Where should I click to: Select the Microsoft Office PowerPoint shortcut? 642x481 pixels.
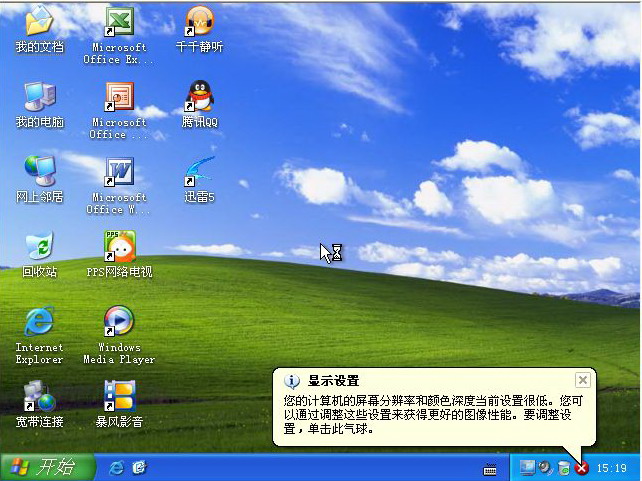[119, 111]
